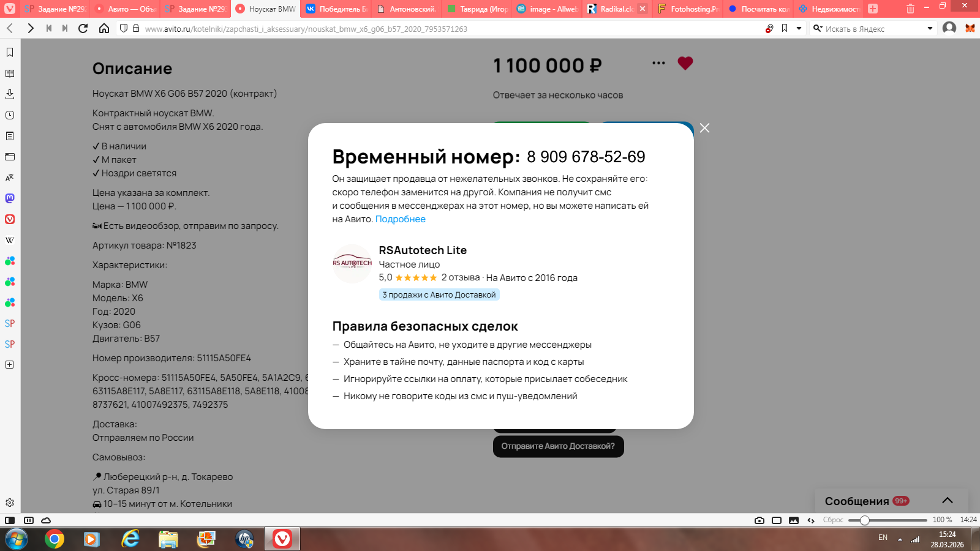980x551 pixels.
Task: Open the closed tabs trash can
Action: tap(911, 9)
